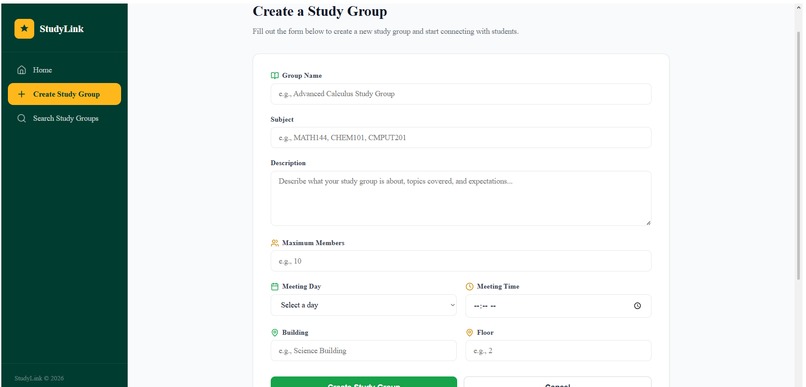806x387 pixels.
Task: Click the Building input field
Action: pos(363,351)
